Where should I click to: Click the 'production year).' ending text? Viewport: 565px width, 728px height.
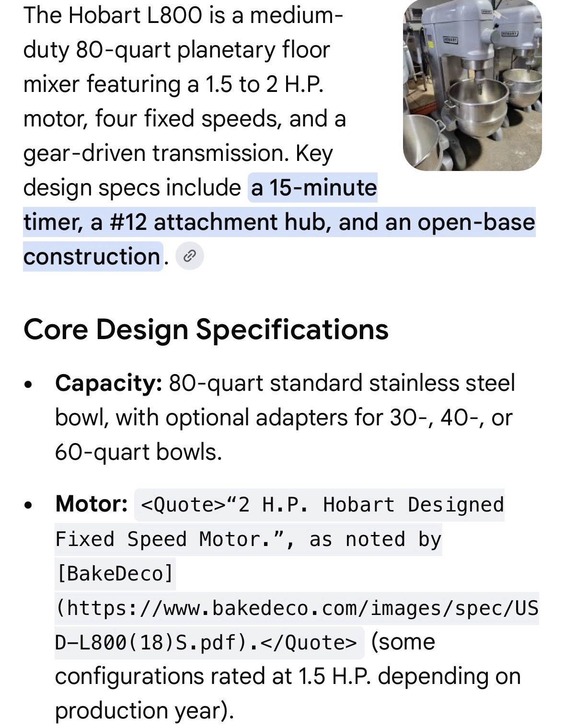(x=144, y=711)
